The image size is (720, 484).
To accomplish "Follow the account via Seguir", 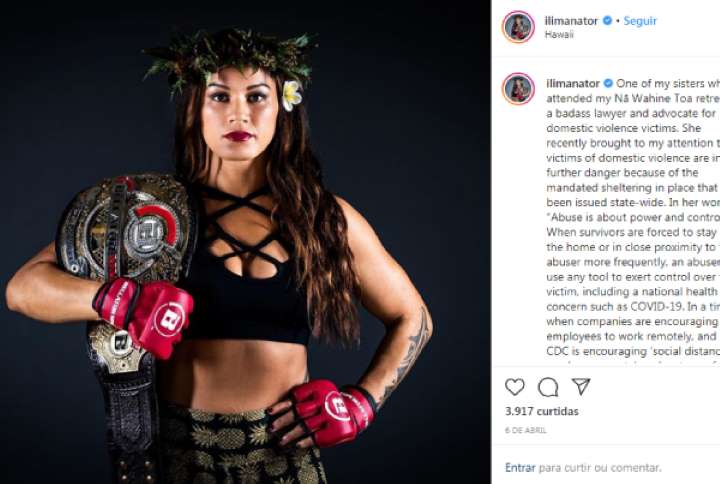I will click(x=640, y=21).
